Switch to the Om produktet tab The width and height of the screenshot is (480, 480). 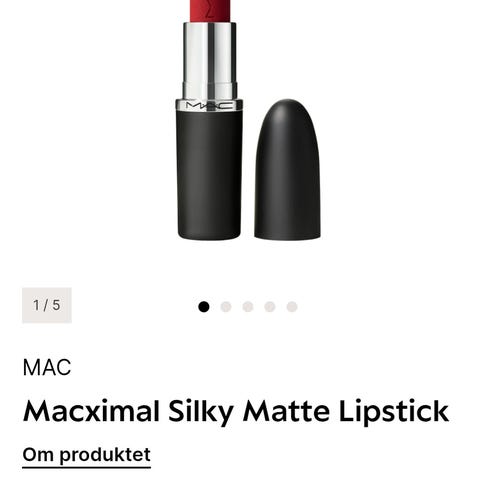[x=87, y=455]
